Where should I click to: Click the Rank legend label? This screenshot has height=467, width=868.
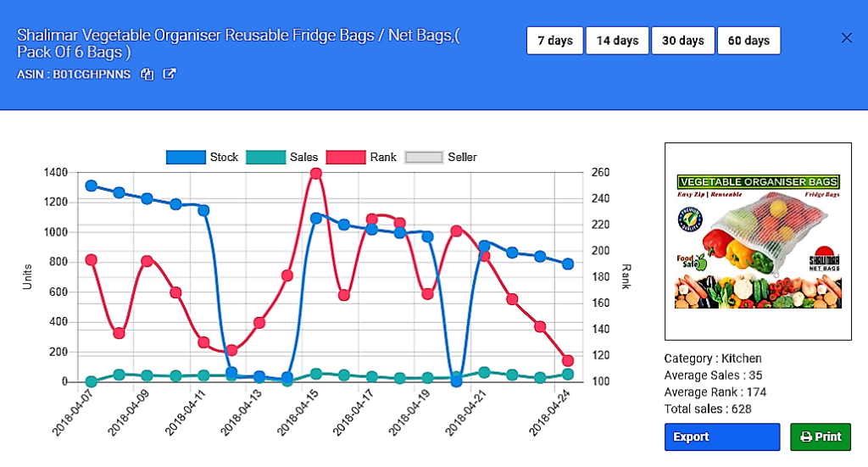[x=383, y=157]
